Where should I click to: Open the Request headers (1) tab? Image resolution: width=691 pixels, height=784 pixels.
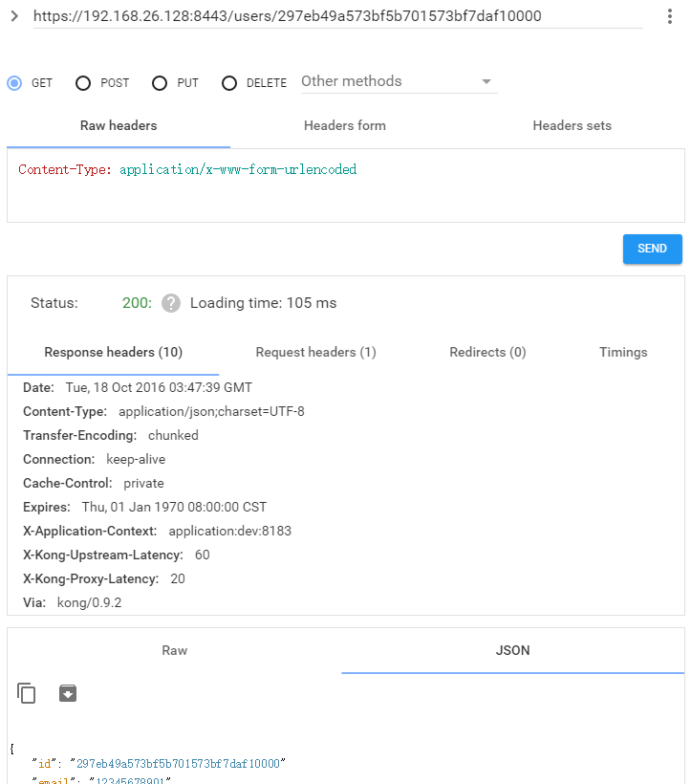(315, 353)
